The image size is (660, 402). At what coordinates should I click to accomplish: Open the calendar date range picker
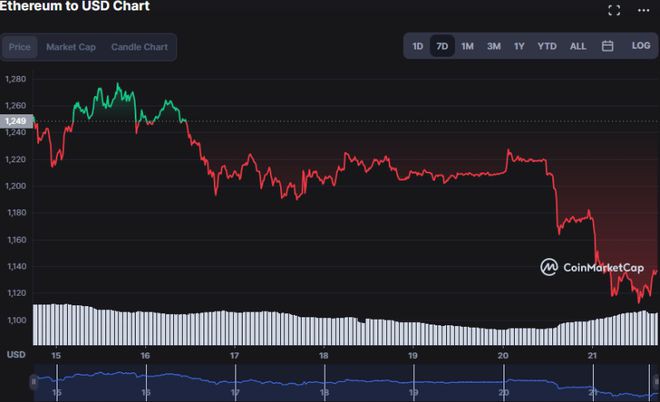[x=607, y=46]
